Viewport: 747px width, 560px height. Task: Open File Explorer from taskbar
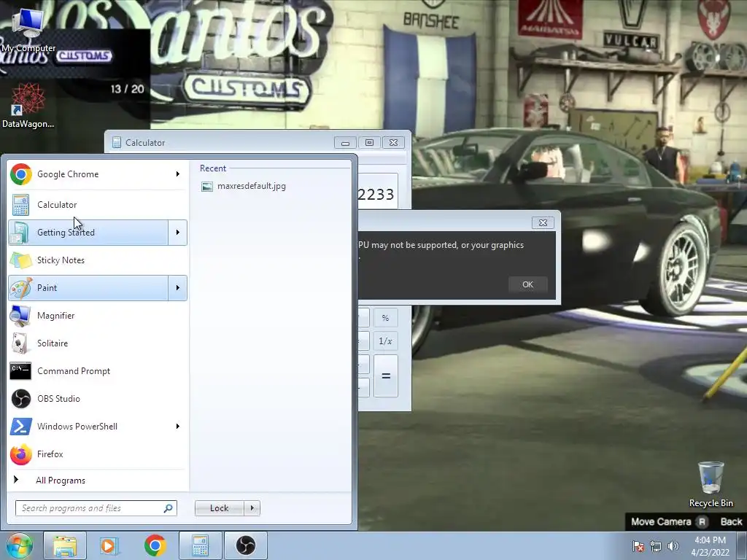tap(65, 545)
